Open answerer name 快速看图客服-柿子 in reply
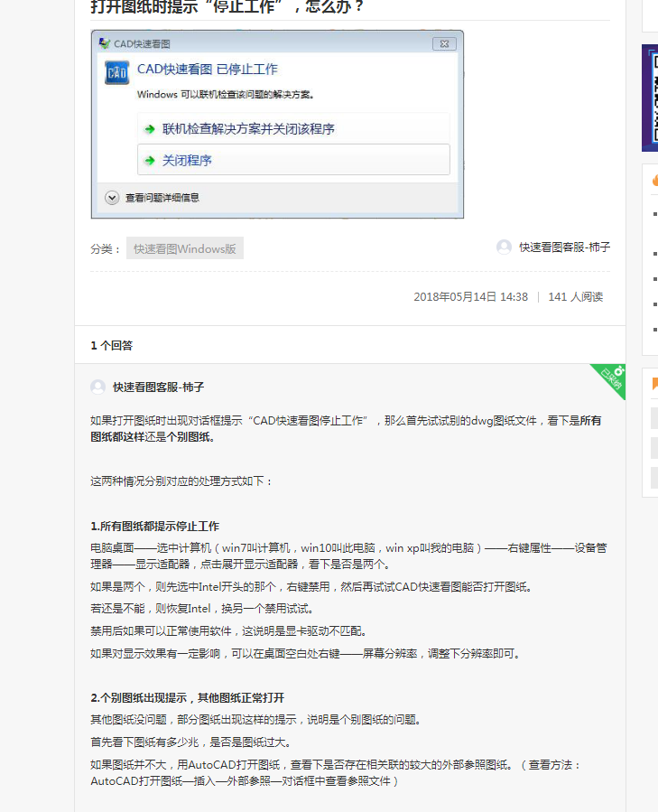 pyautogui.click(x=159, y=387)
